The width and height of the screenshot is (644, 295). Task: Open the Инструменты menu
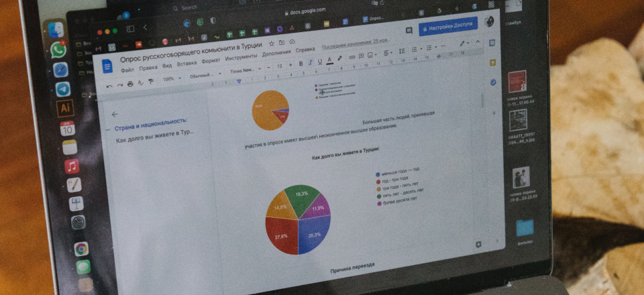point(241,58)
